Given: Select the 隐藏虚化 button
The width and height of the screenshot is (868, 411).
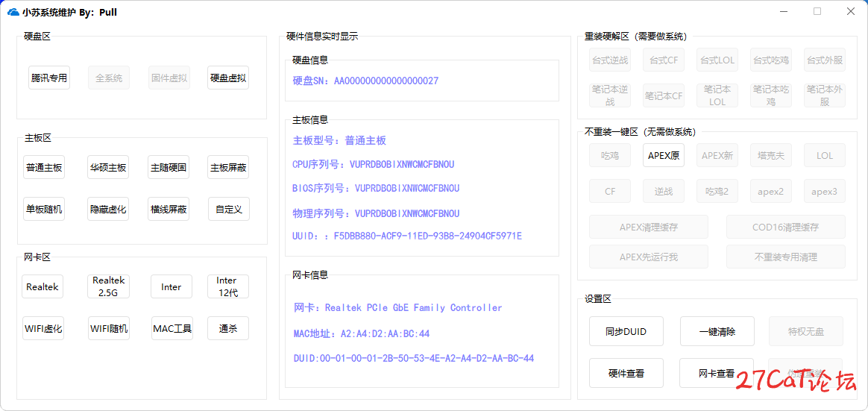Looking at the screenshot, I should tap(109, 210).
